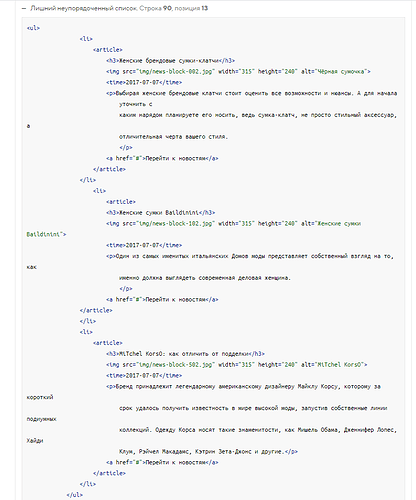
Task: Click the 'Строка 90, позиция 13' text
Action: pyautogui.click(x=174, y=8)
